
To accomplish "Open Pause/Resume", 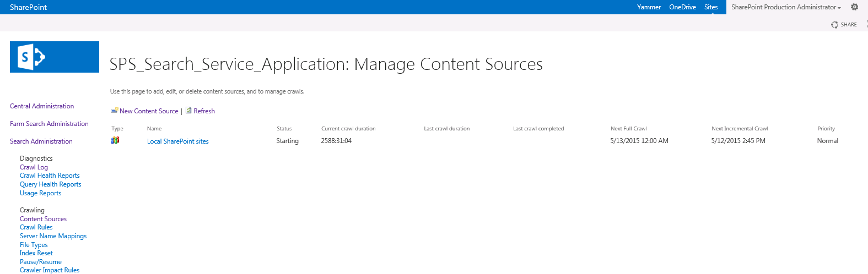I will point(41,262).
